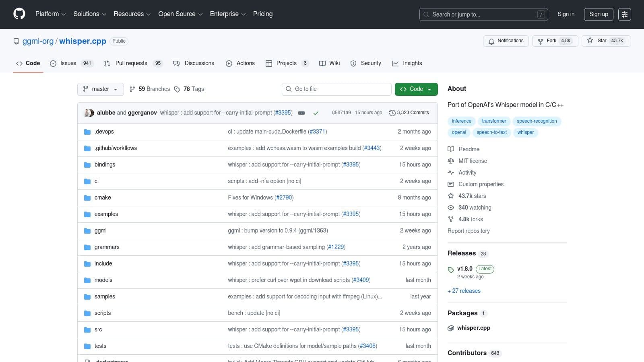Click the GitHub logo icon

tap(19, 14)
